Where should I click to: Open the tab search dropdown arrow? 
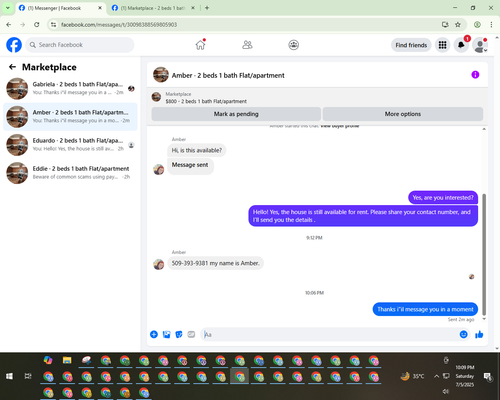[7, 8]
